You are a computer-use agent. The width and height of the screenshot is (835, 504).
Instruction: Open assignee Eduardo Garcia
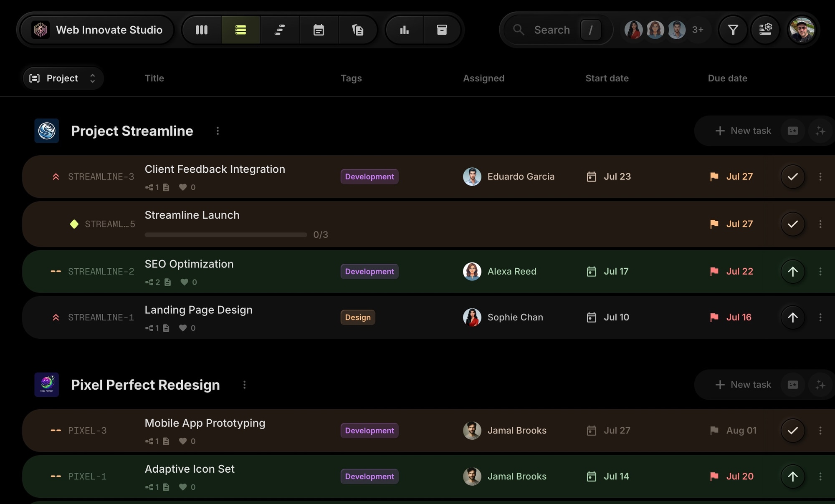[x=509, y=176]
